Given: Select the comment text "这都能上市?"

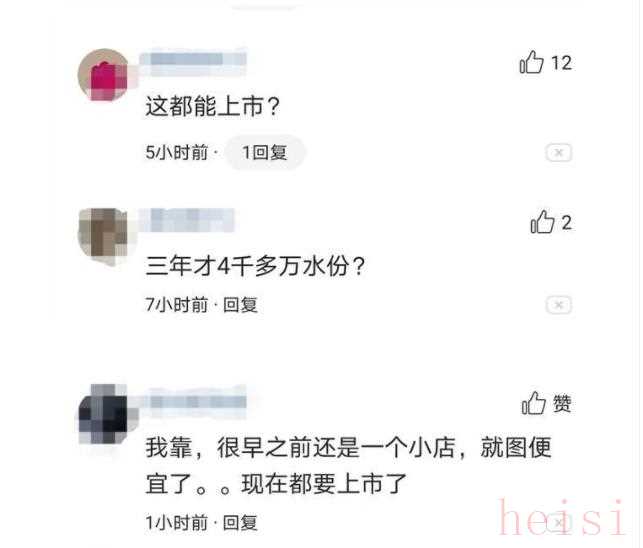Looking at the screenshot, I should [212, 106].
